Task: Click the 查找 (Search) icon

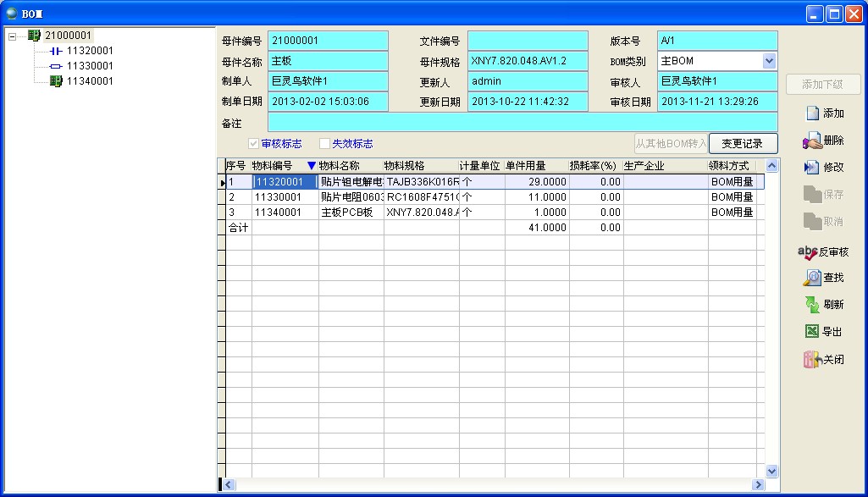Action: [x=812, y=278]
